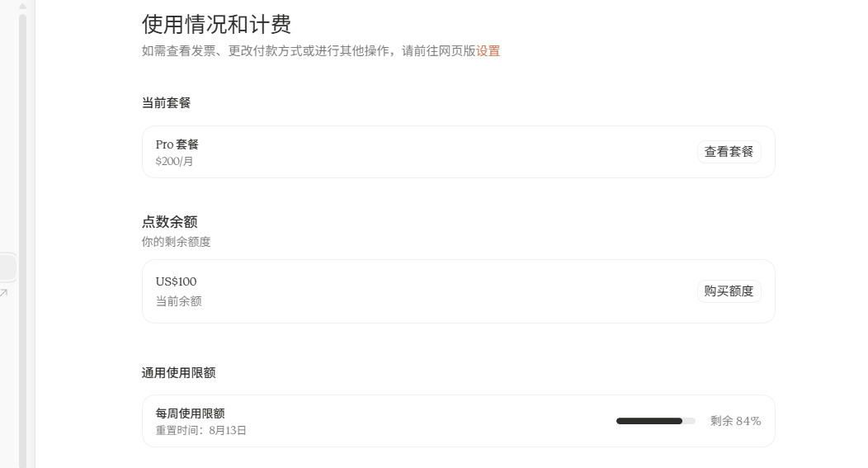Click the 你的剩余额度 subtitle

176,242
